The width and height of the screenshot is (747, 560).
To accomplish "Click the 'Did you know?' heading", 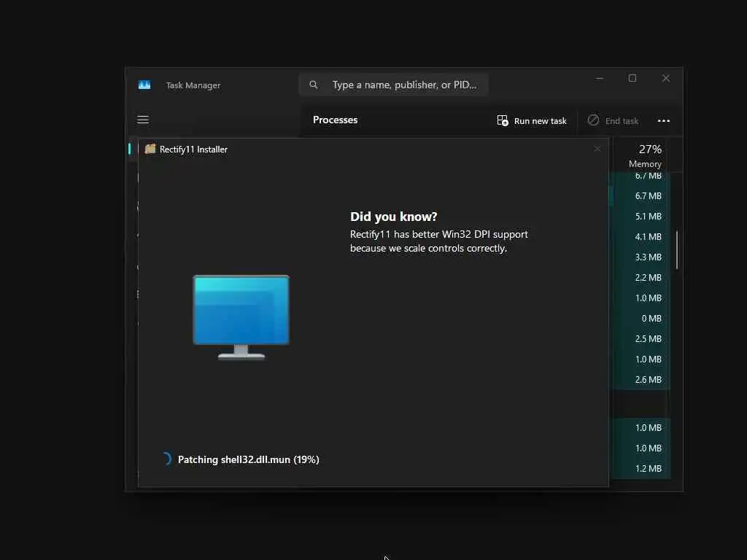I will point(393,217).
